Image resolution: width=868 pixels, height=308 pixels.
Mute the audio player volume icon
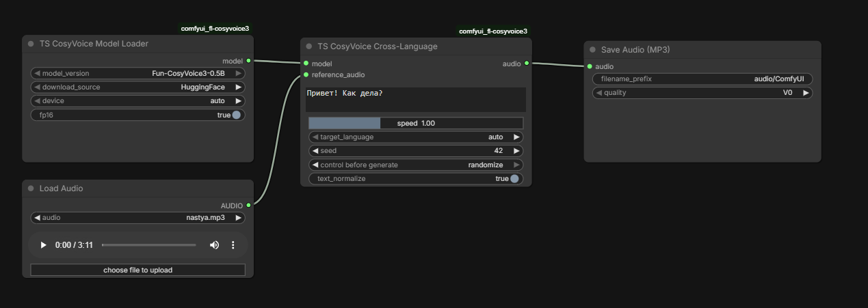pos(214,245)
